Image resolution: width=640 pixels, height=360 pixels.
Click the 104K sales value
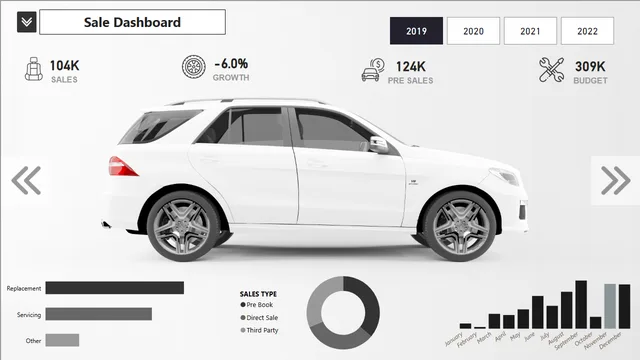64,66
